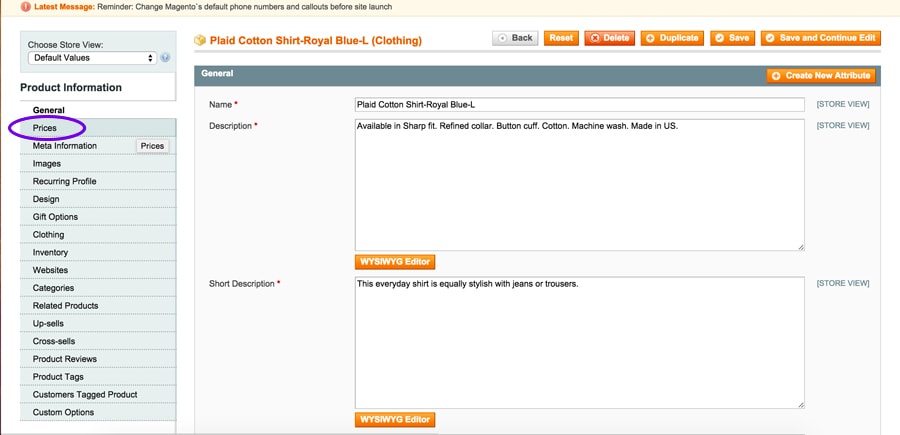This screenshot has width=900, height=435.
Task: Click the help icon beside store view dropdown
Action: click(x=165, y=58)
